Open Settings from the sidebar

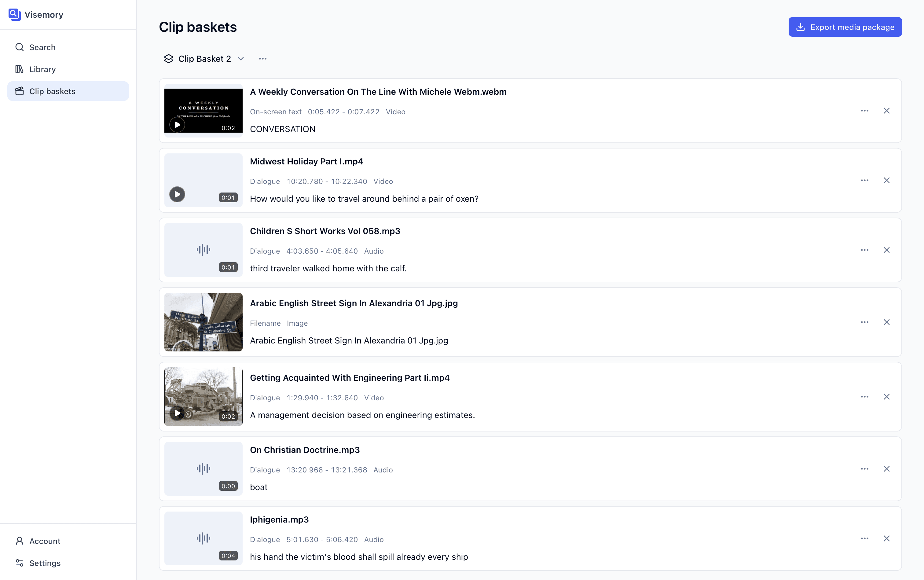[68, 563]
